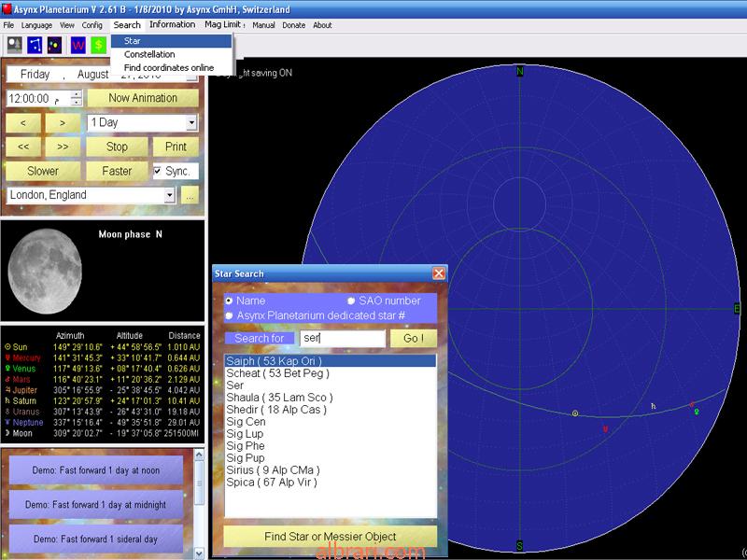Open the Language menu

36,25
